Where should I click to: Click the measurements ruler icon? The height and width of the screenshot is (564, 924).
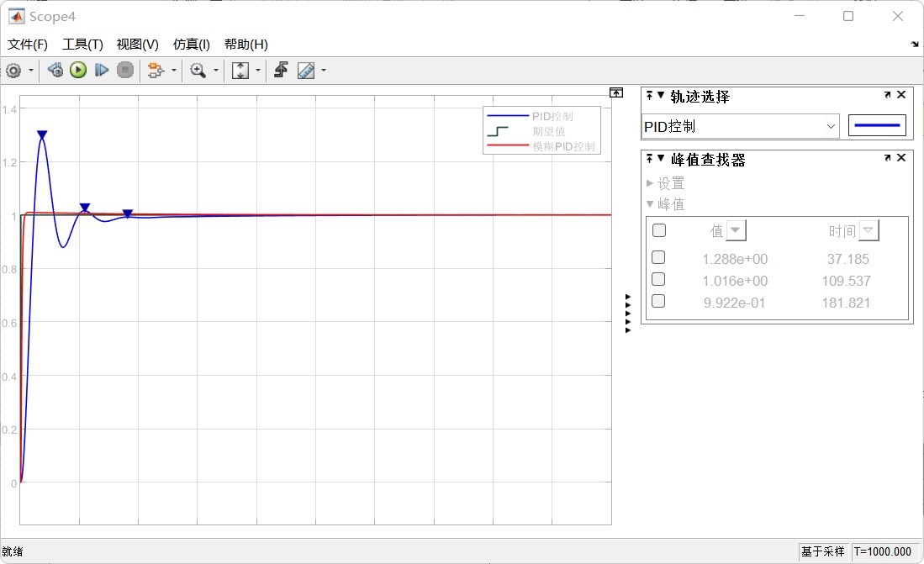pos(306,71)
